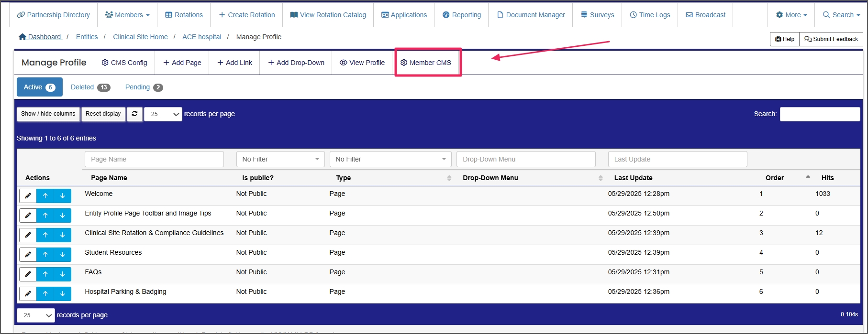This screenshot has height=334, width=868.
Task: Edit the Hospital Parking & Badging page
Action: coord(28,294)
